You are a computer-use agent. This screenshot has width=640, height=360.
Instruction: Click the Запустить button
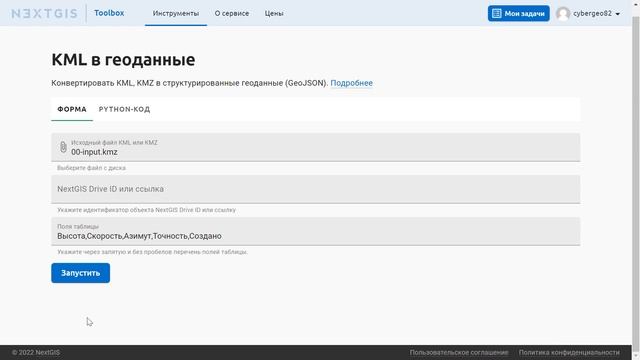click(80, 273)
